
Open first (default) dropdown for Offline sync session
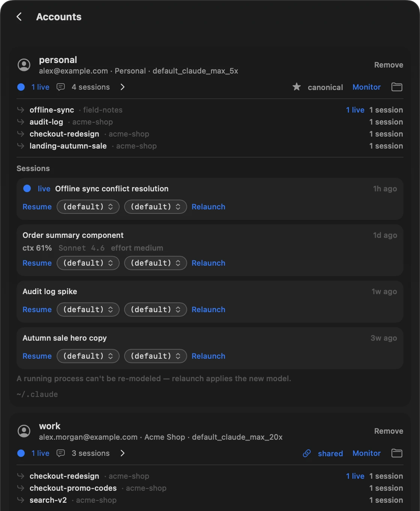[x=88, y=207]
